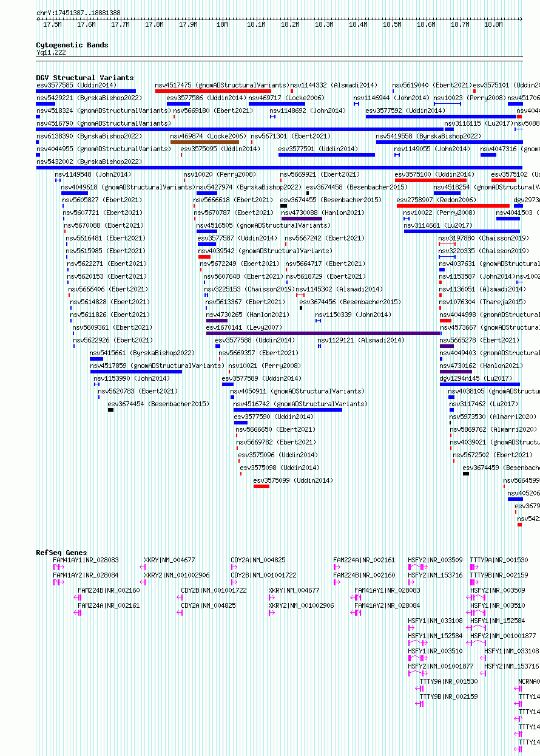
Task: Click variant nsv5973530 (Almarri2020)
Action: 493,417
